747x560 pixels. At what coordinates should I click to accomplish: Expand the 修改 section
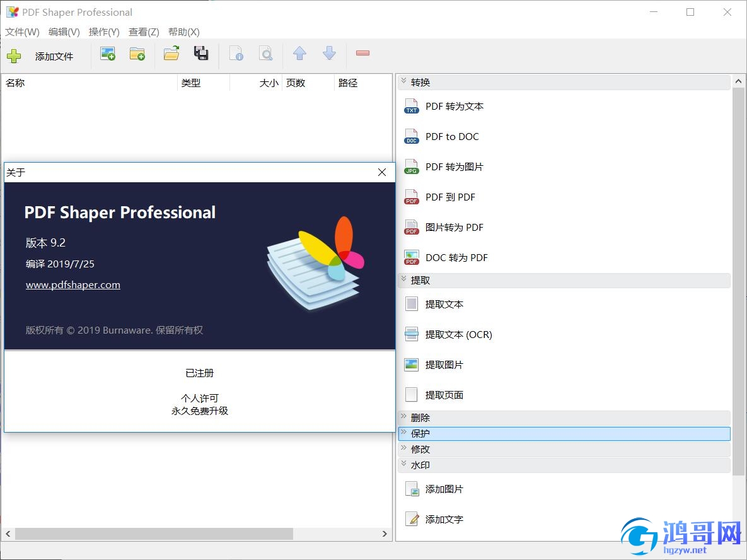564,449
